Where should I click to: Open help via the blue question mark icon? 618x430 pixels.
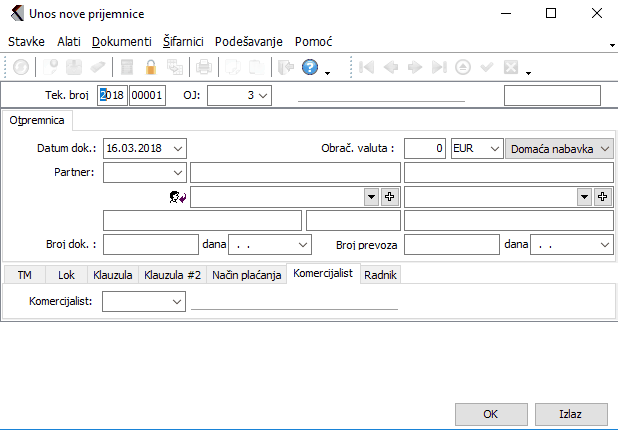point(310,68)
